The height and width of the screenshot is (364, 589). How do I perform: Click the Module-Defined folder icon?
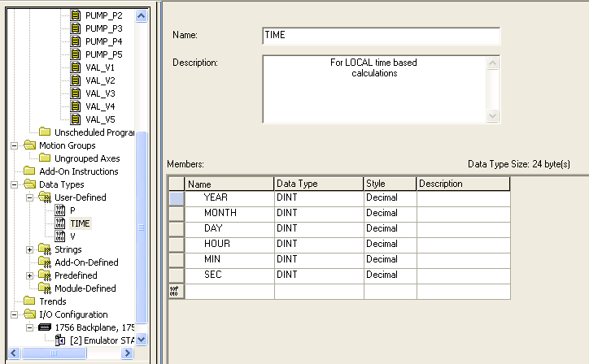coord(45,288)
